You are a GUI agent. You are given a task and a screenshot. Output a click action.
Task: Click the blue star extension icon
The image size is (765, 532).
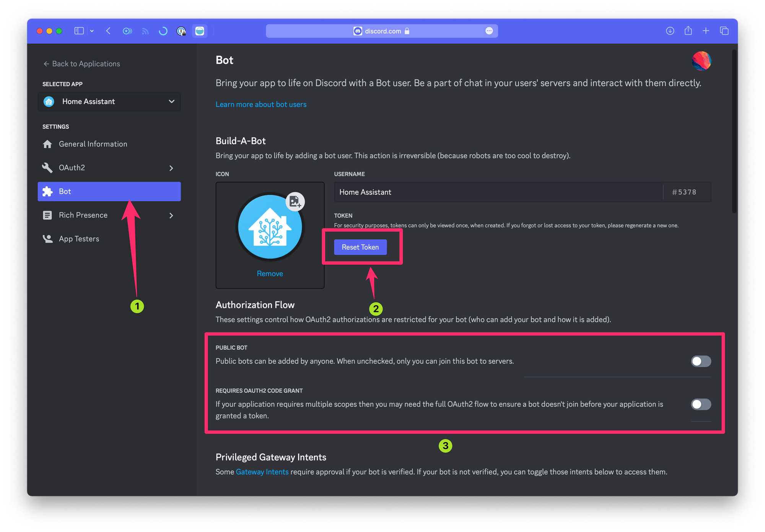pyautogui.click(x=127, y=31)
